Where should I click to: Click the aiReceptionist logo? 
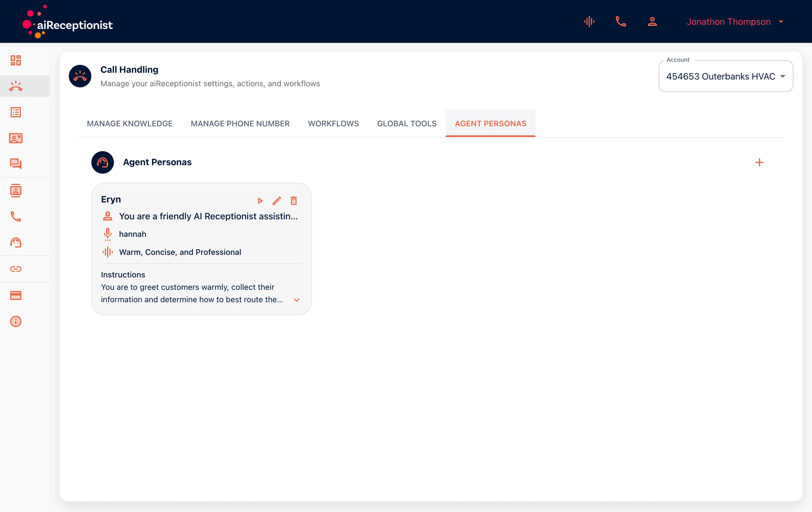pyautogui.click(x=68, y=22)
